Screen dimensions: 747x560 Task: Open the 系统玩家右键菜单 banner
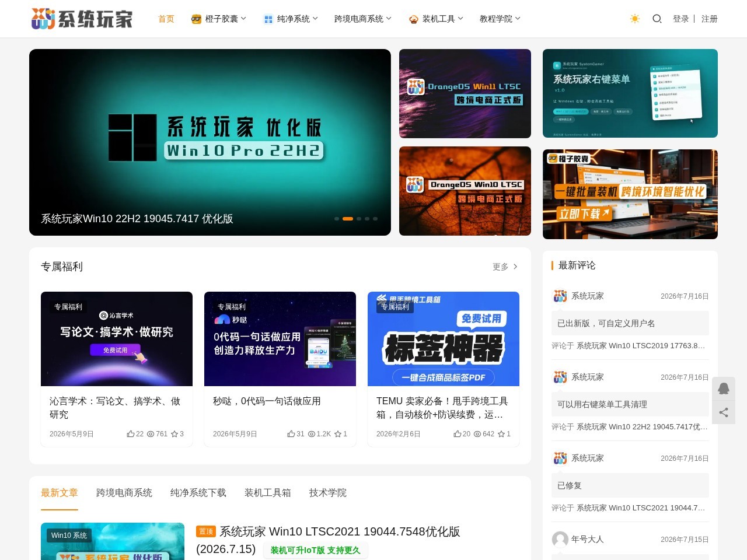click(630, 93)
